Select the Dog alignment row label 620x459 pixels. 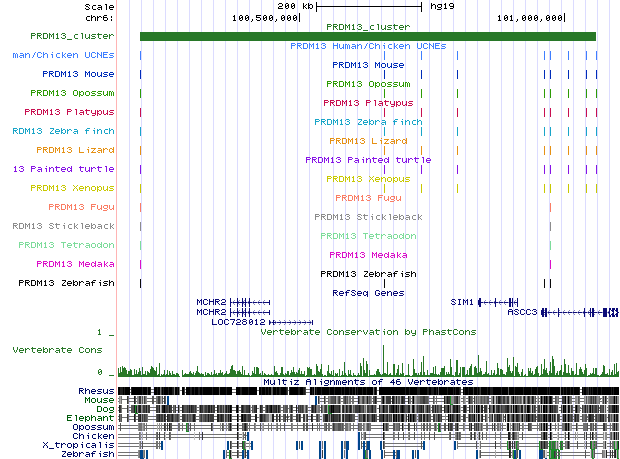pos(104,408)
